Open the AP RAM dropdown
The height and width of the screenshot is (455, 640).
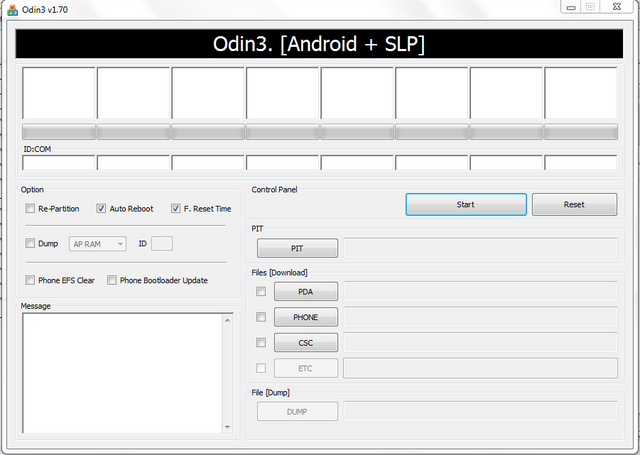click(x=98, y=244)
